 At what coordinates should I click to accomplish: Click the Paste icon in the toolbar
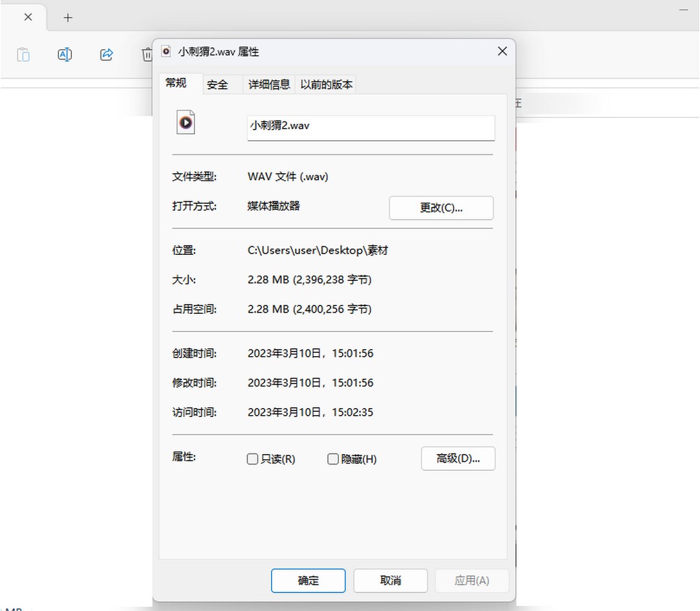23,54
